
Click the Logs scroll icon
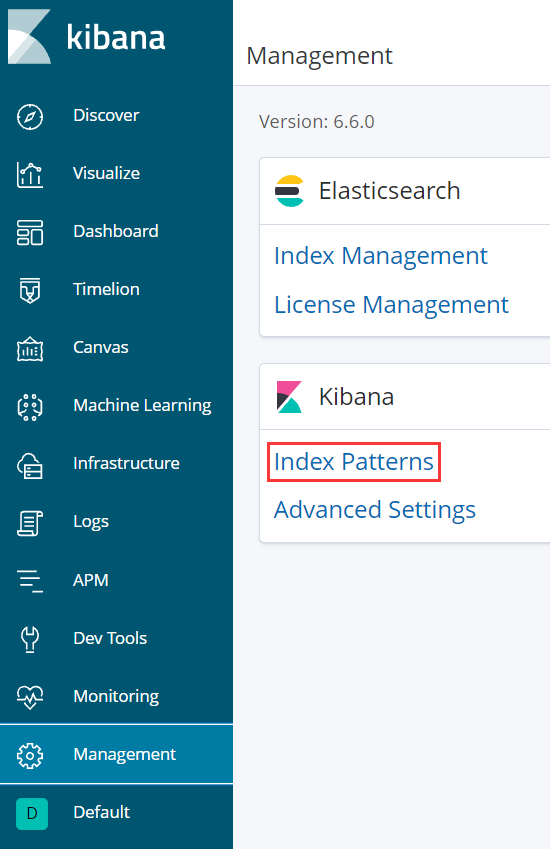30,524
